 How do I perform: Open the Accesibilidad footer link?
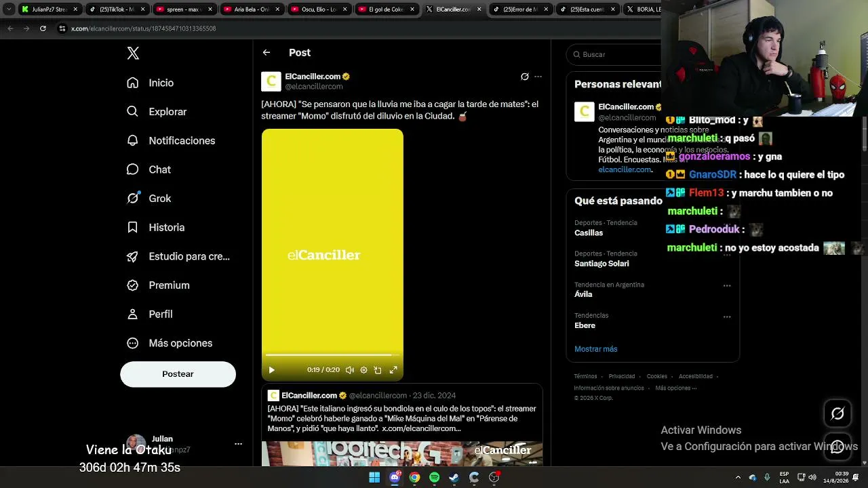tap(696, 376)
